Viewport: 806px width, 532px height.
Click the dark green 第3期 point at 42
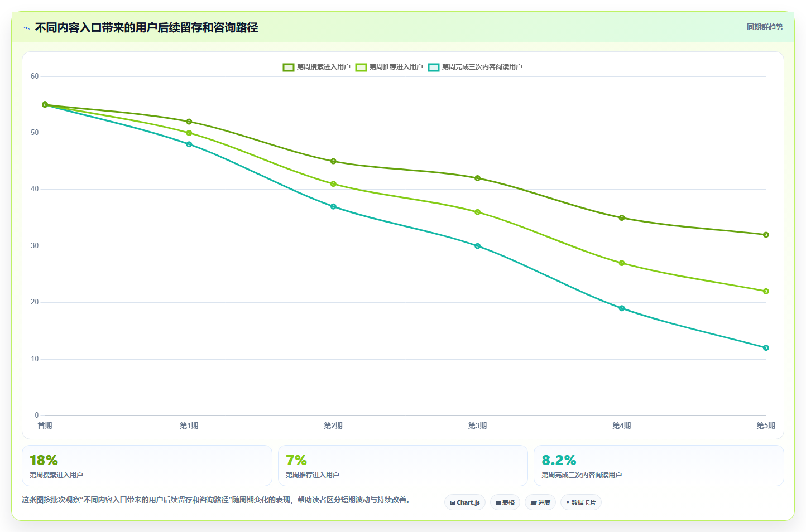(x=477, y=178)
